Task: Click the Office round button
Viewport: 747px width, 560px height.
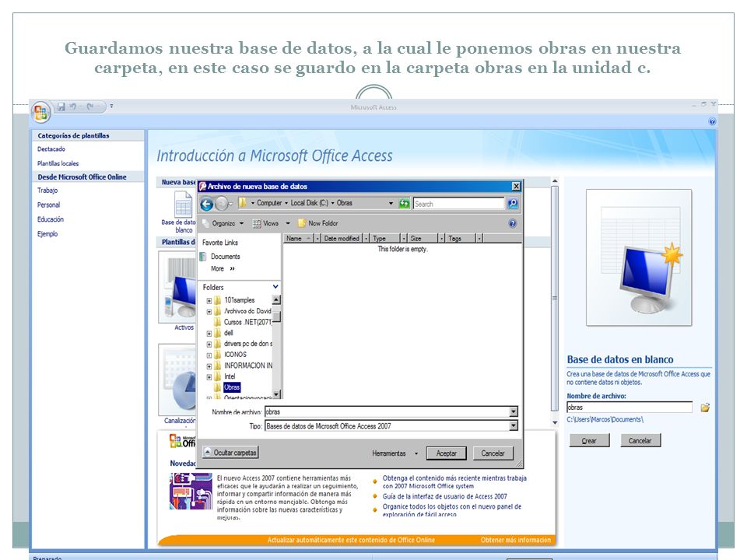Action: click(40, 112)
